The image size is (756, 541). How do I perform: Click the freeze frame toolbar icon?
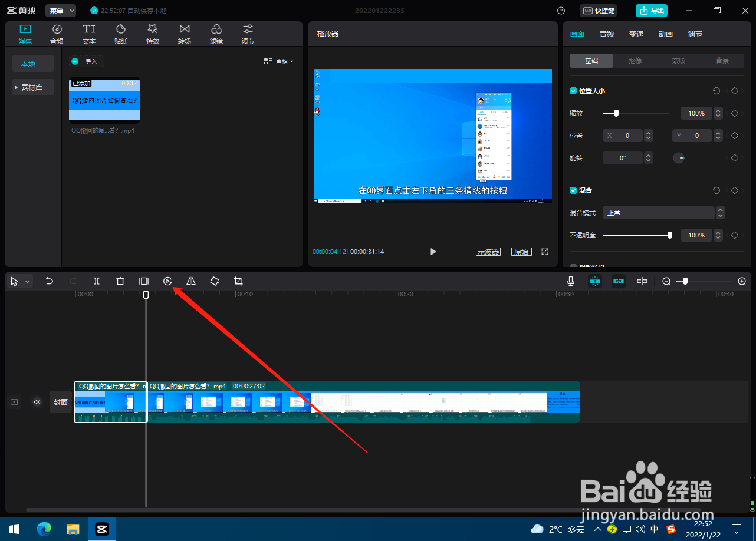tap(144, 281)
